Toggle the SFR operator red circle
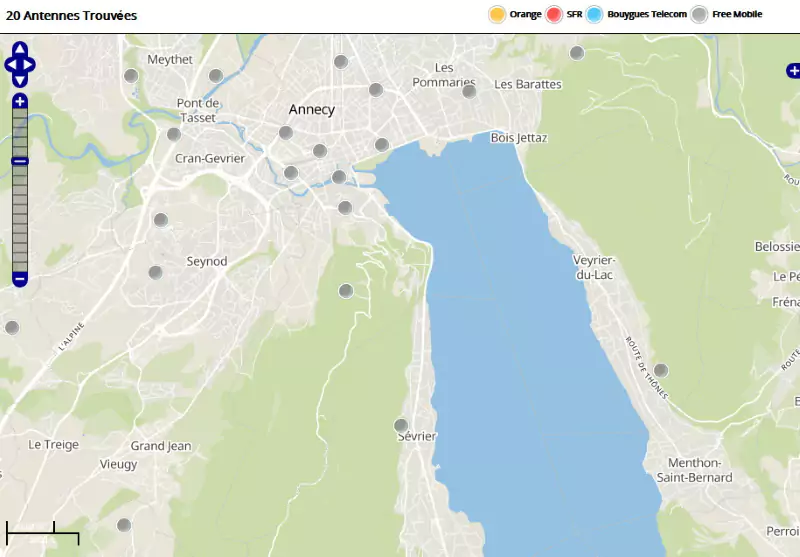Image resolution: width=800 pixels, height=557 pixels. click(x=555, y=14)
